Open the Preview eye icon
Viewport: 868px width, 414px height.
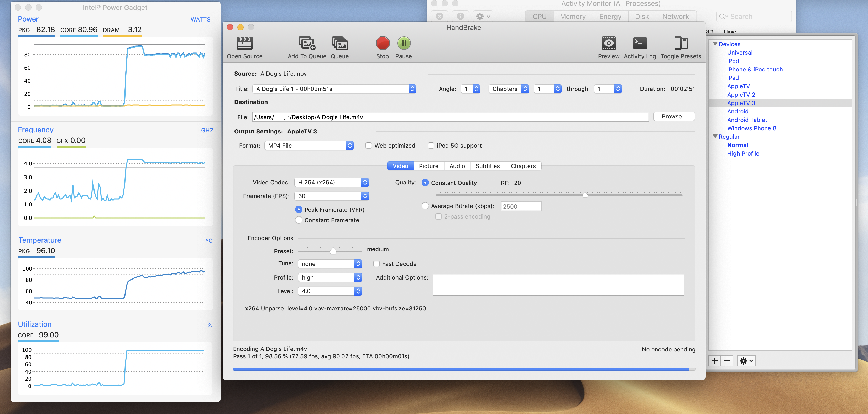[608, 43]
